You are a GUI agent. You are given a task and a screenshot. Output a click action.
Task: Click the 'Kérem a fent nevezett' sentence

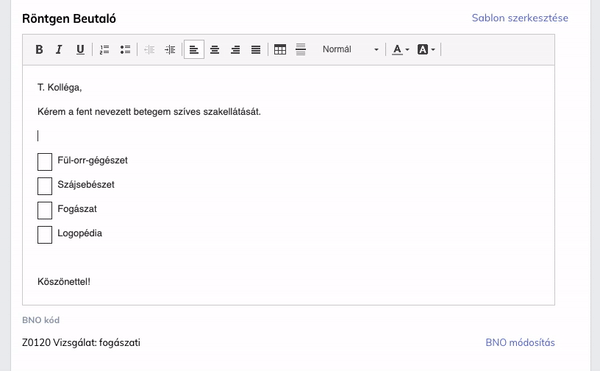coord(149,112)
